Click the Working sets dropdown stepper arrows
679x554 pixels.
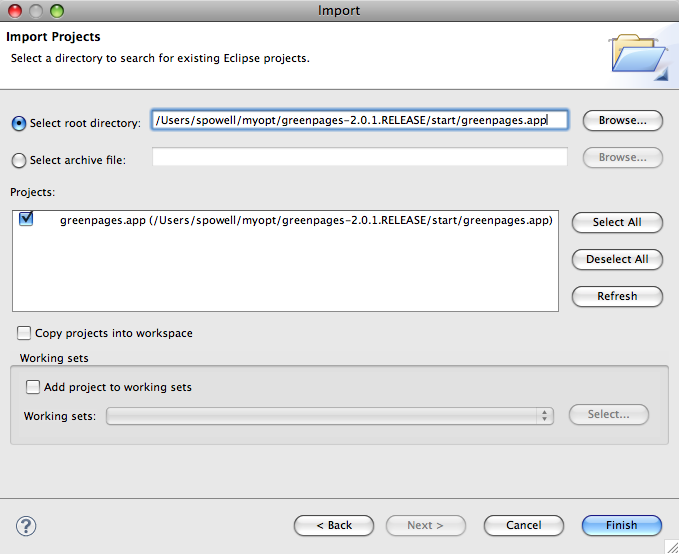coord(544,416)
